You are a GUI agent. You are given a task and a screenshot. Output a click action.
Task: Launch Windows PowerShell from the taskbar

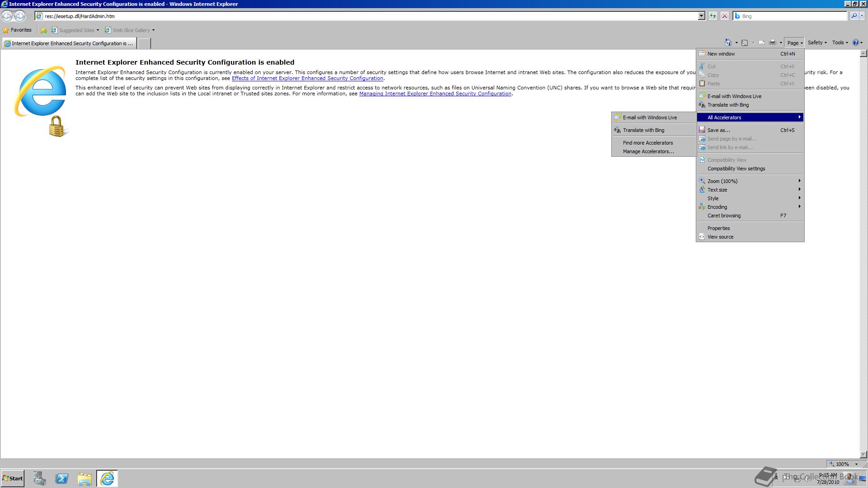[x=62, y=479]
